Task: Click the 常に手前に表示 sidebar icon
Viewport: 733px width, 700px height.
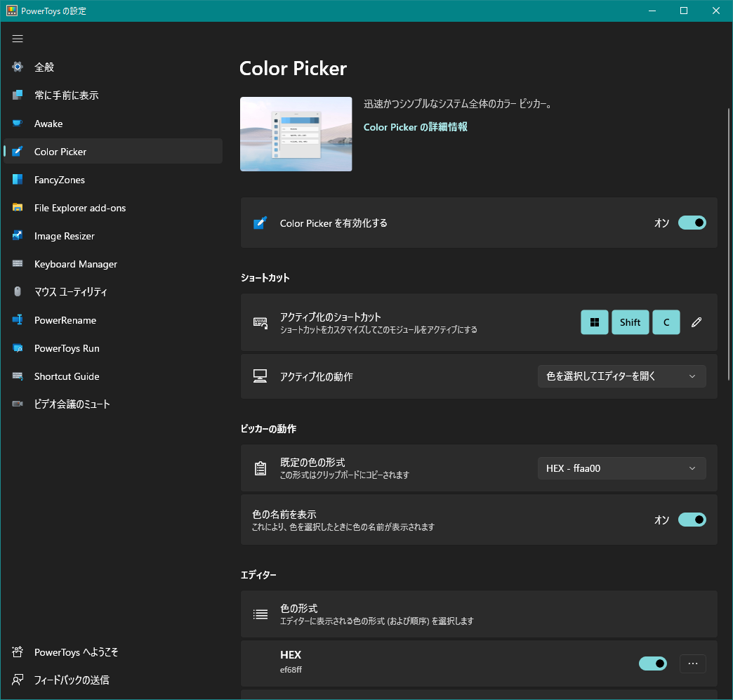Action: [x=18, y=95]
